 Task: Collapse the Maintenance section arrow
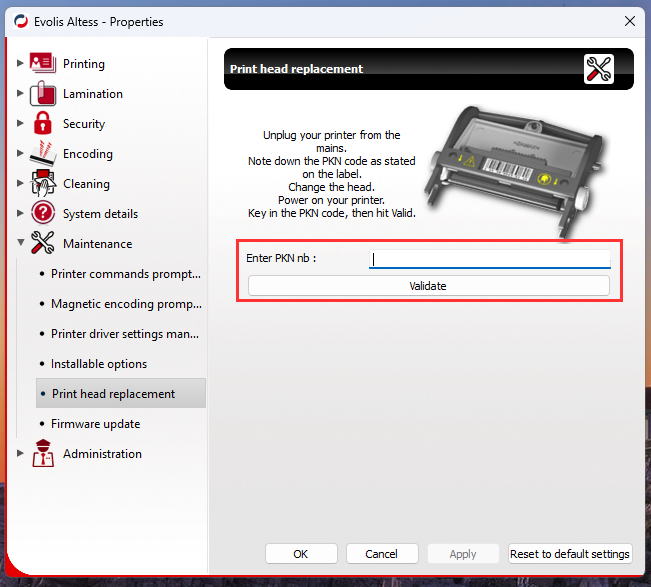coord(20,242)
